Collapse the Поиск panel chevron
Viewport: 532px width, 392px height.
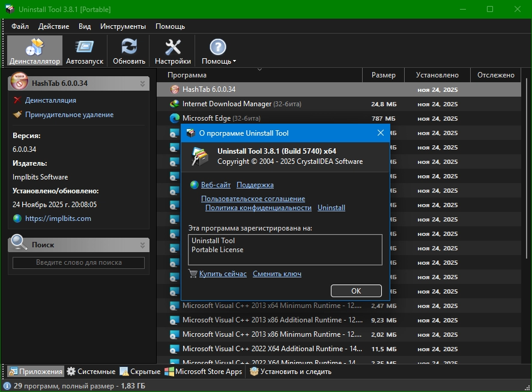tap(143, 245)
